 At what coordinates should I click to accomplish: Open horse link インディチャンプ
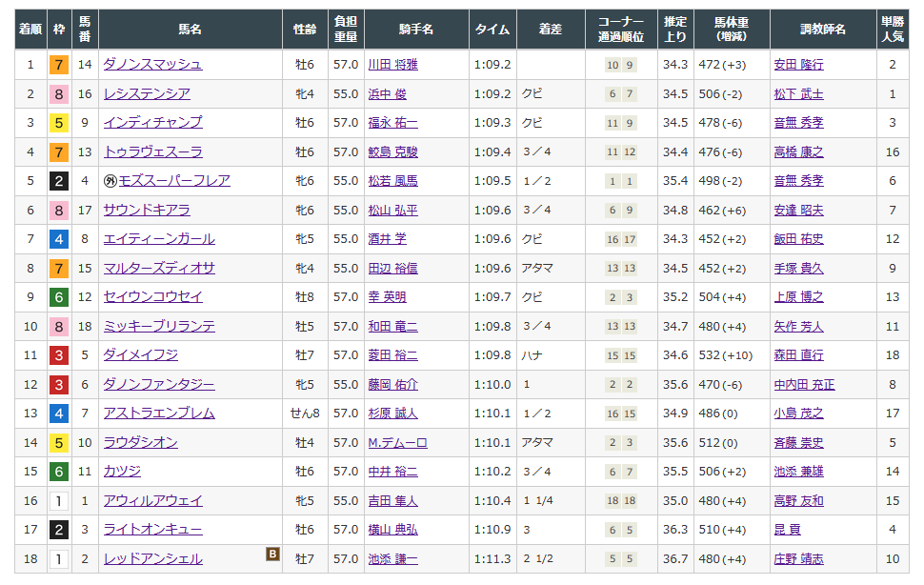point(152,123)
